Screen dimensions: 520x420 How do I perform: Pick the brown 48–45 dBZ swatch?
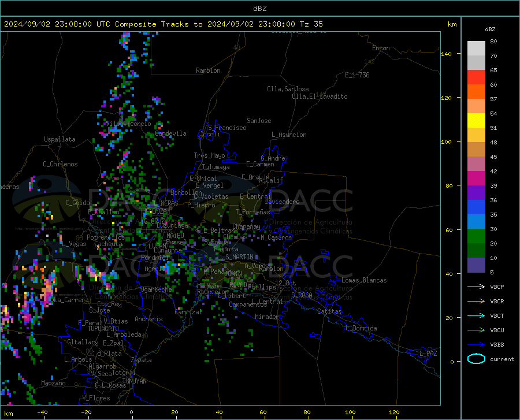[x=476, y=150]
